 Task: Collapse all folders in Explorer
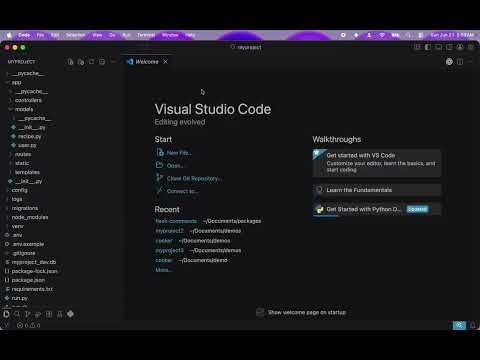(x=102, y=62)
